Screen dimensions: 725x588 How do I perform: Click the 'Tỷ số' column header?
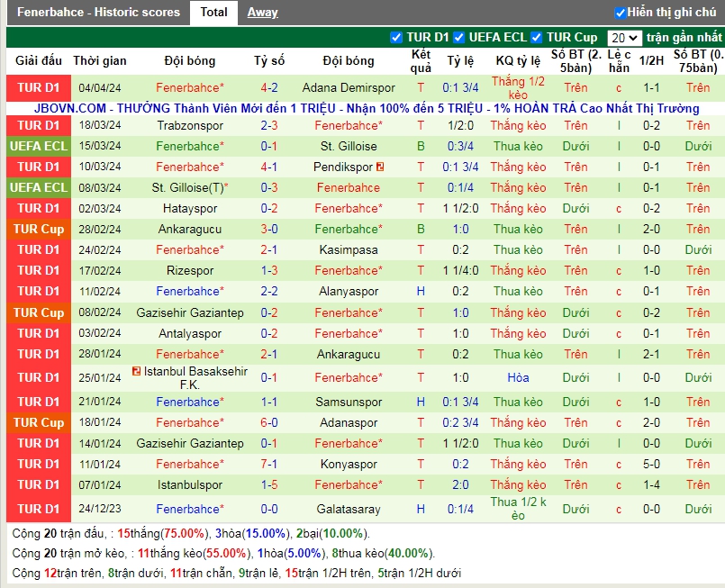268,61
